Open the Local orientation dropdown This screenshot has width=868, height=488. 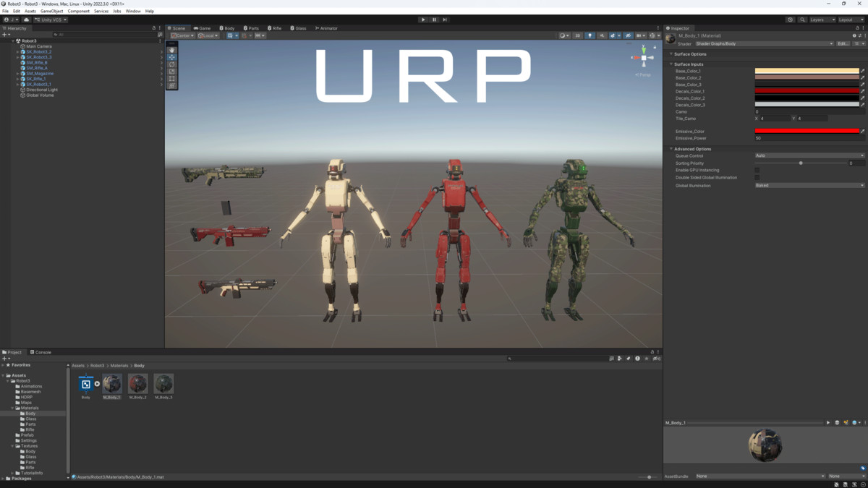(208, 35)
